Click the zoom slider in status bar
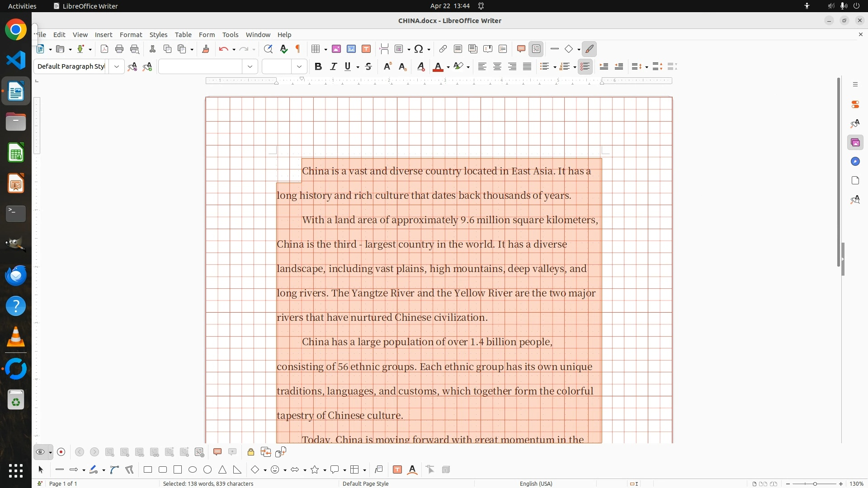868x488 pixels. [814, 484]
